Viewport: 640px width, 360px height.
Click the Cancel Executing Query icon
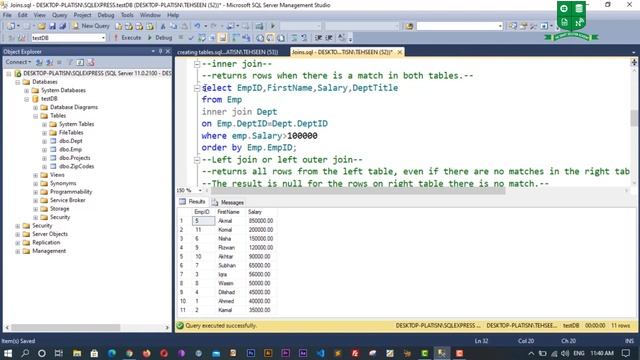(181, 38)
